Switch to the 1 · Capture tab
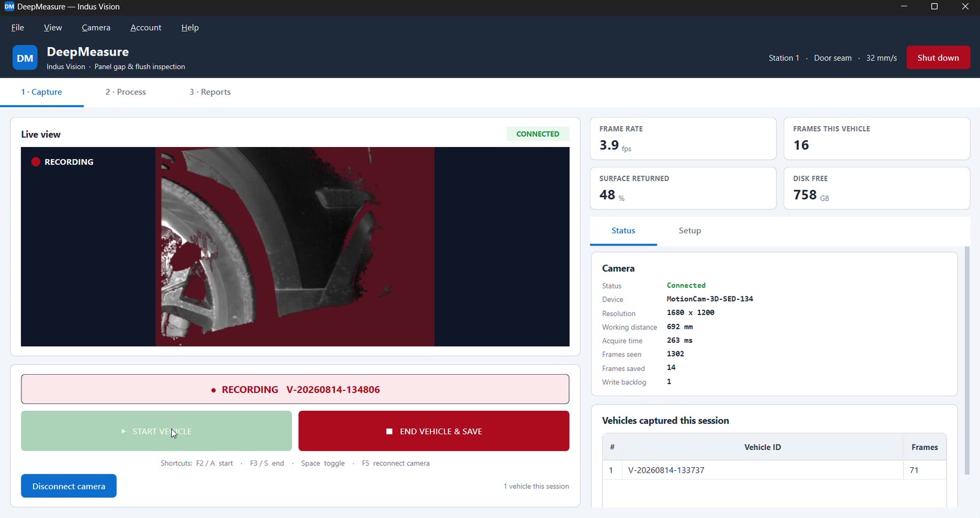This screenshot has height=518, width=980. pos(42,92)
